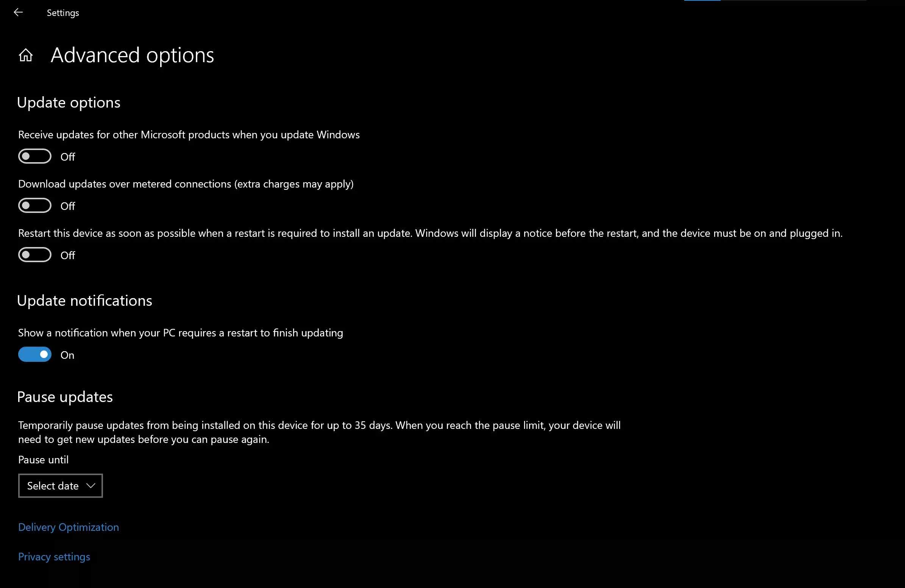Viewport: 905px width, 588px height.
Task: Click the Update notifications section label
Action: click(x=84, y=300)
